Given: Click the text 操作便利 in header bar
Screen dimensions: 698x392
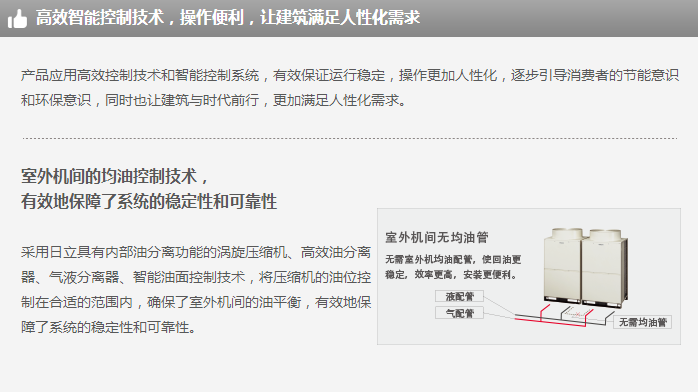Looking at the screenshot, I should [212, 18].
